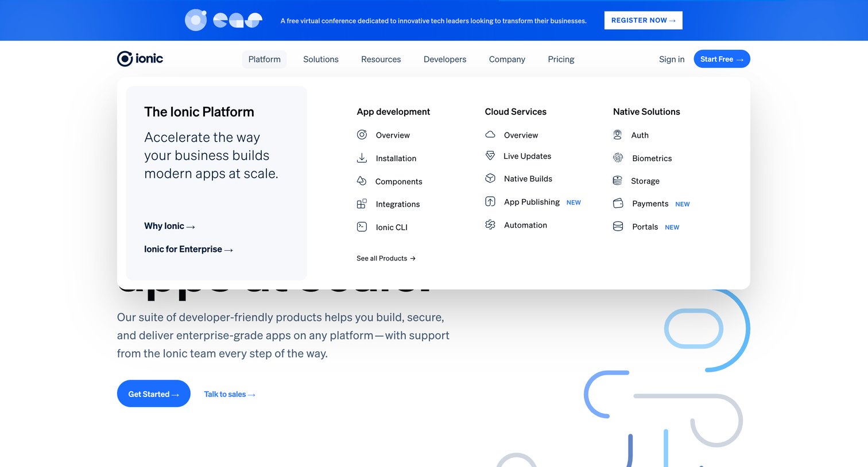Click the Automation icon
Screen dimensions: 868x467
[490, 225]
